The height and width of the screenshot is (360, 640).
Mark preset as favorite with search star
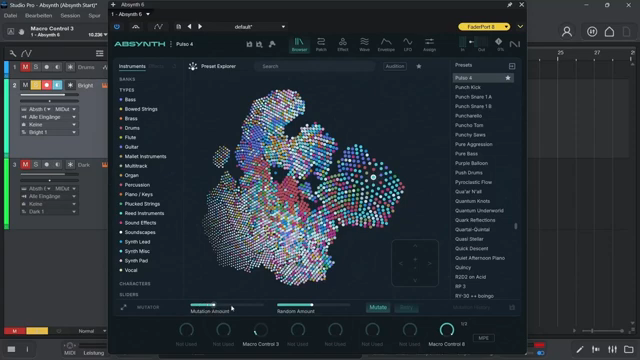coord(418,66)
